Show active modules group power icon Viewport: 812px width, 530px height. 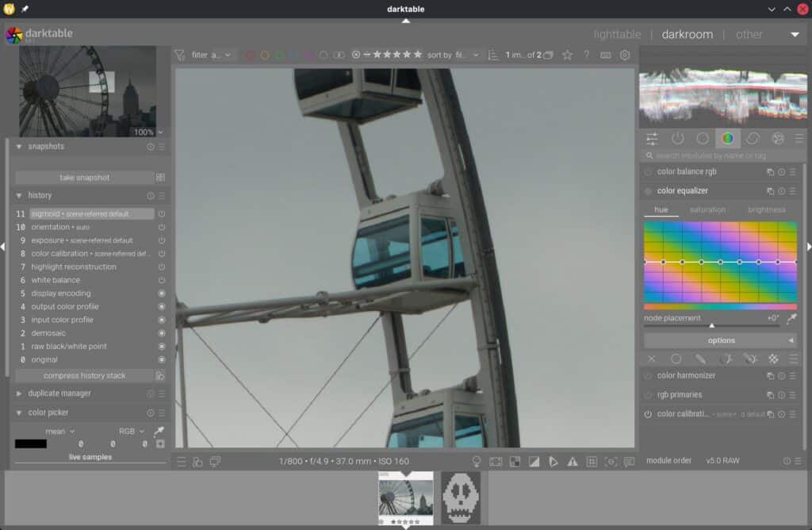pos(677,138)
